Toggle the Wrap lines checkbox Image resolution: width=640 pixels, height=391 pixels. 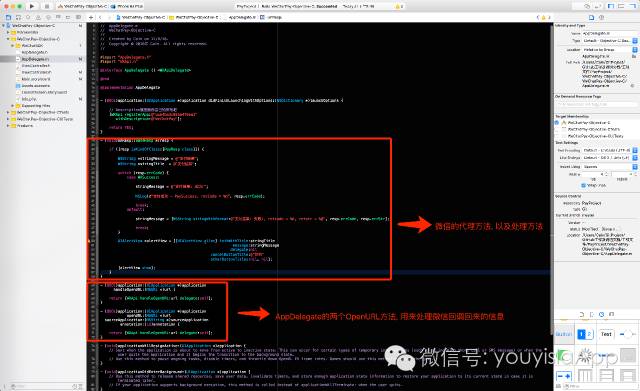(584, 185)
